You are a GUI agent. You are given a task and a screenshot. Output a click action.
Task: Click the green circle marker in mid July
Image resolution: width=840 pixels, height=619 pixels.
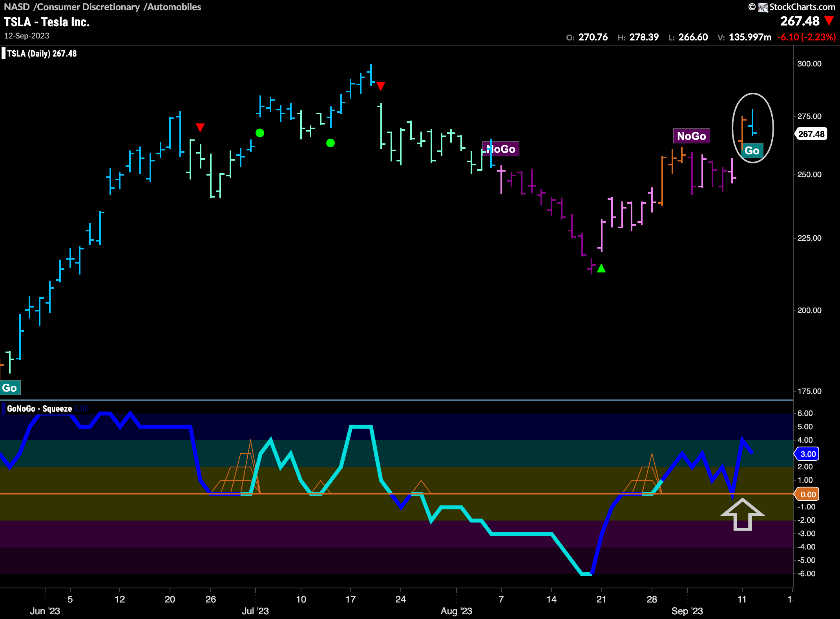331,143
